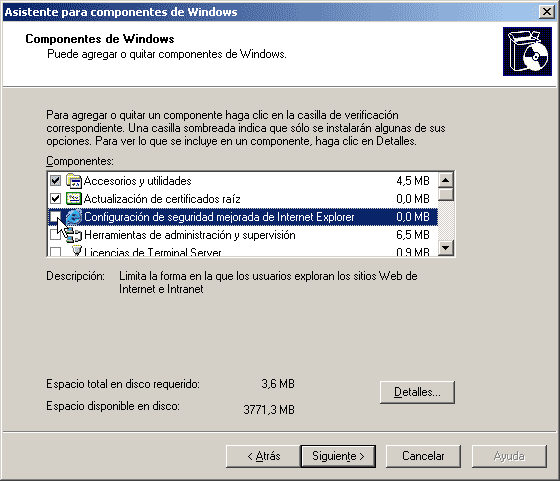Check Configuración de seguridad mejorada checkbox
The height and width of the screenshot is (481, 560).
pyautogui.click(x=55, y=217)
